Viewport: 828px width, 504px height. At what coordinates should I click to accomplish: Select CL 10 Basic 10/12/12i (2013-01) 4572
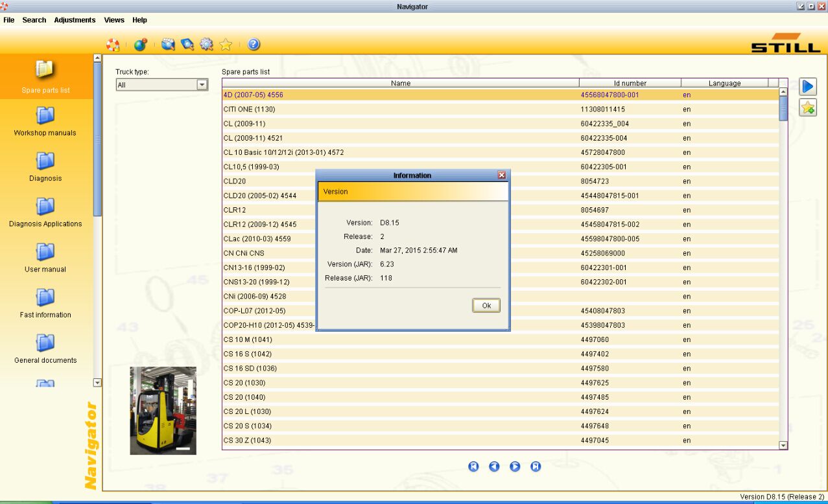pyautogui.click(x=500, y=152)
